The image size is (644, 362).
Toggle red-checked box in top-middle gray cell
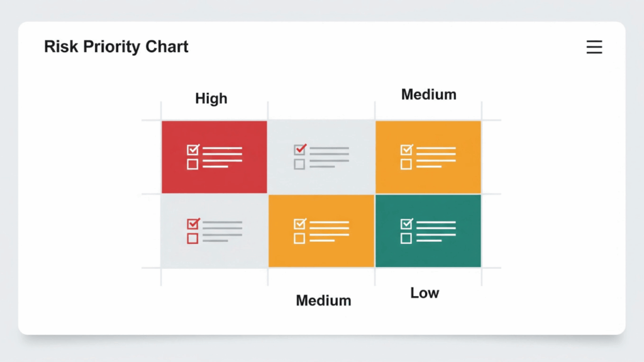tap(300, 150)
